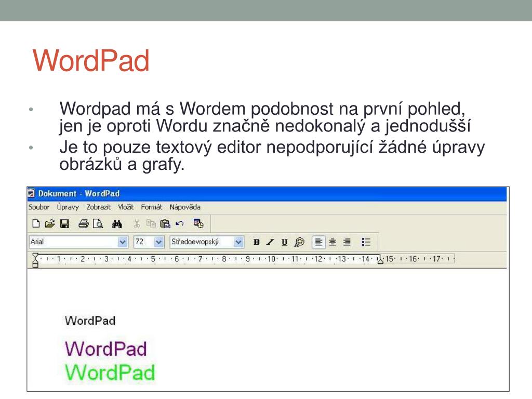The width and height of the screenshot is (532, 399).
Task: Click the New document icon
Action: pos(36,223)
